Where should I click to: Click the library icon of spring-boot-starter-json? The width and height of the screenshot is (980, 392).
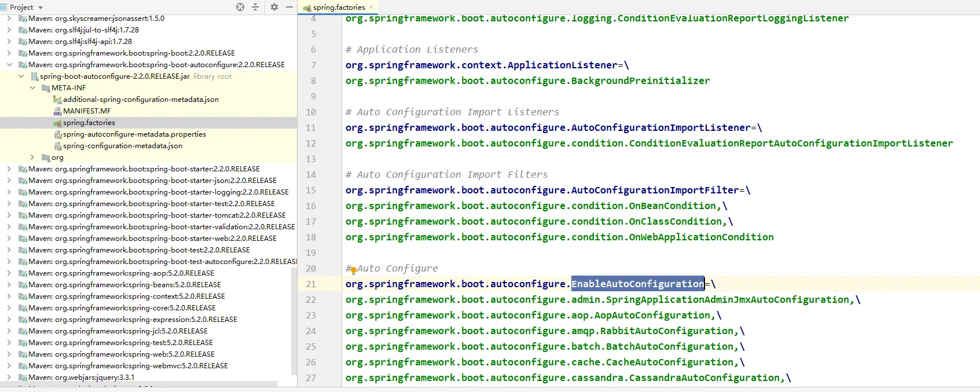[x=23, y=181]
